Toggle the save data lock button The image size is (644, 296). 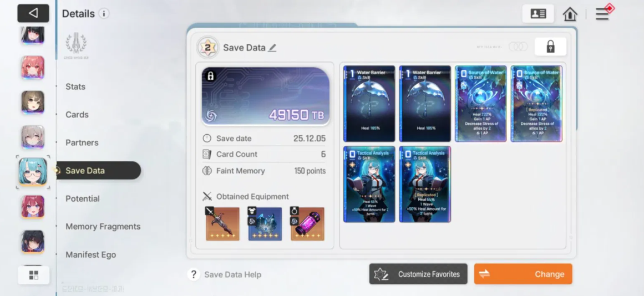[550, 47]
